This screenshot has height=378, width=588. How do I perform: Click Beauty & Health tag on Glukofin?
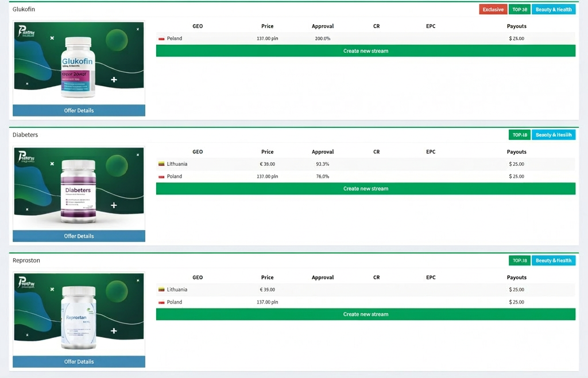[554, 9]
